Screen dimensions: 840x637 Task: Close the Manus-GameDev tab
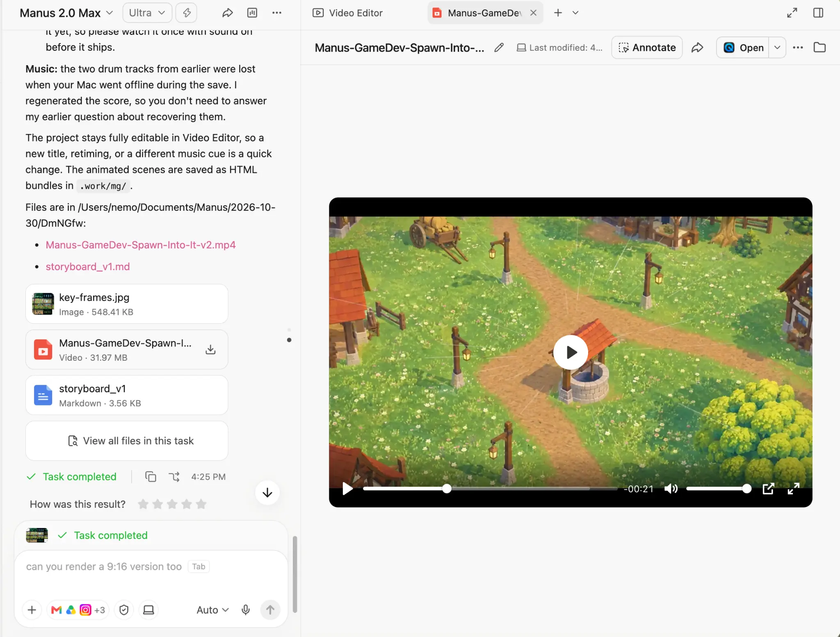pos(533,13)
